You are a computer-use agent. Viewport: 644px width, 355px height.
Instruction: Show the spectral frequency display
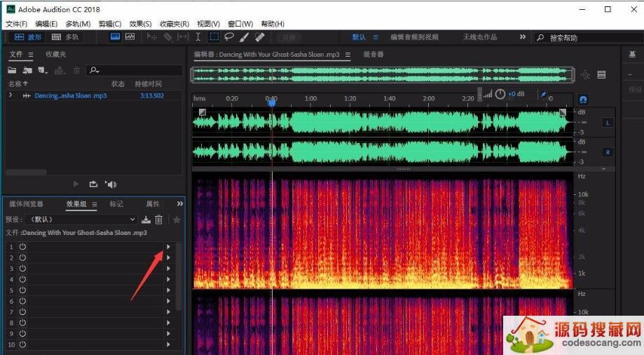point(114,37)
